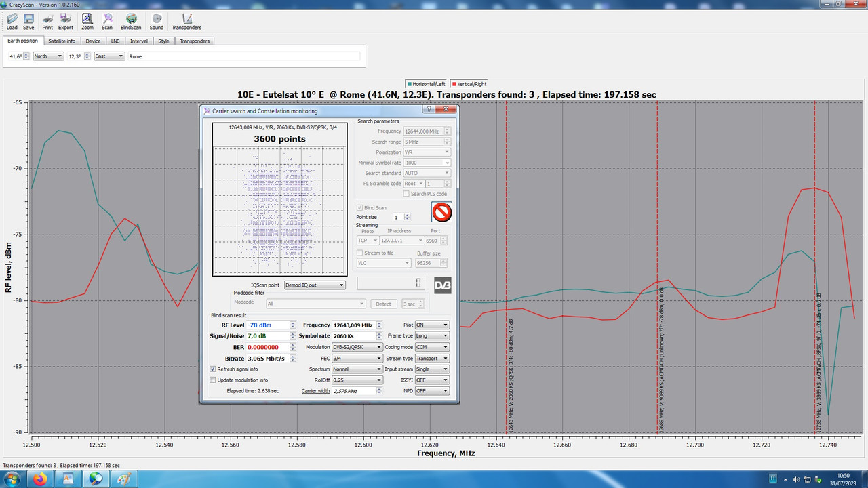Open the Windows Start menu
Viewport: 868px width, 488px height.
pyautogui.click(x=13, y=479)
